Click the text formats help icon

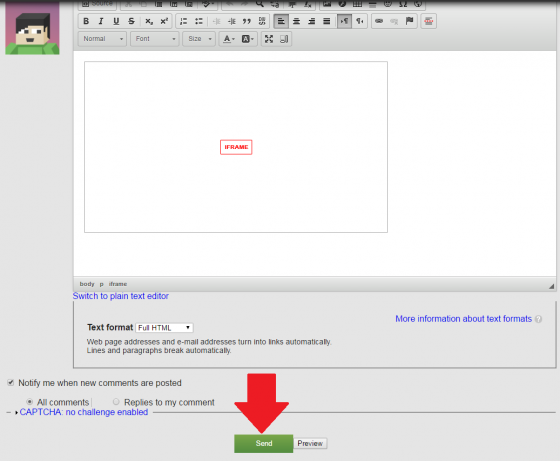(538, 319)
